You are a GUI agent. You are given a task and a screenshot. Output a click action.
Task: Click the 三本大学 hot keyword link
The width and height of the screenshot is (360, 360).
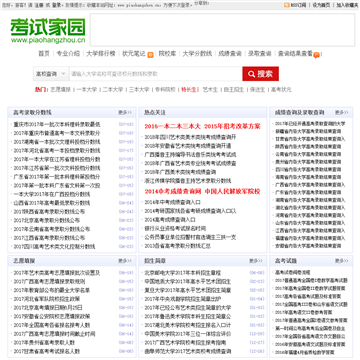pyautogui.click(x=139, y=89)
